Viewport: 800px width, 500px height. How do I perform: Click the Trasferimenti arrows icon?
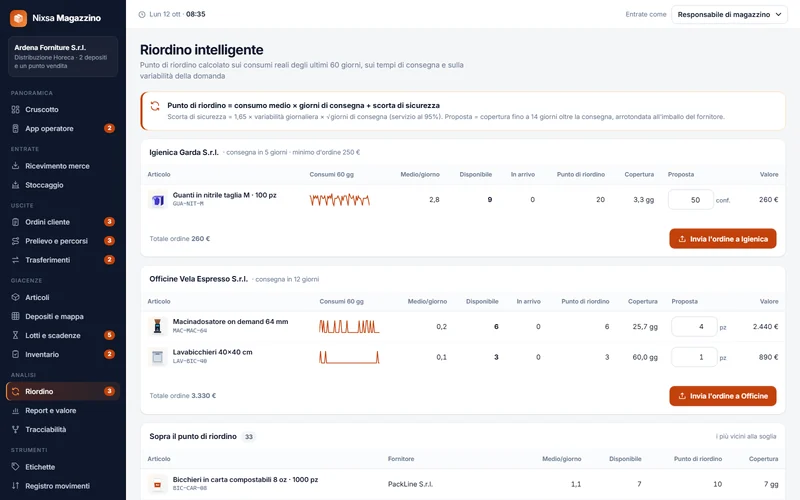[15, 260]
